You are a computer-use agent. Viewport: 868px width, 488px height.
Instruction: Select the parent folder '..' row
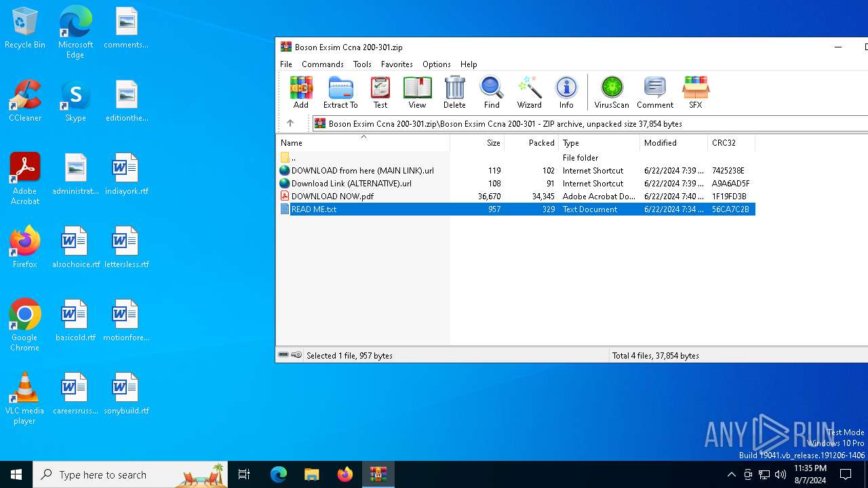(516, 157)
